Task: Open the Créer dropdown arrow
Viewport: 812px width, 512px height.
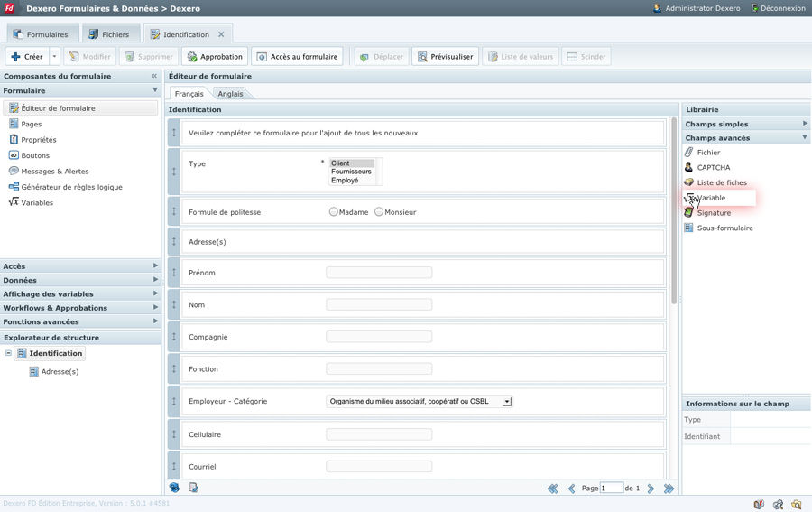Action: [x=54, y=57]
